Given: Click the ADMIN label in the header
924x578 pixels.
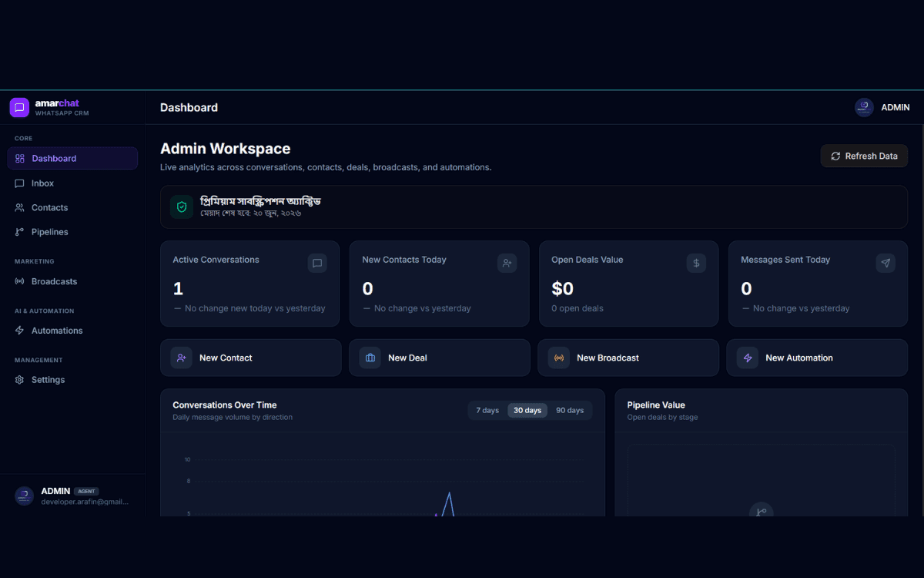Looking at the screenshot, I should (x=896, y=108).
